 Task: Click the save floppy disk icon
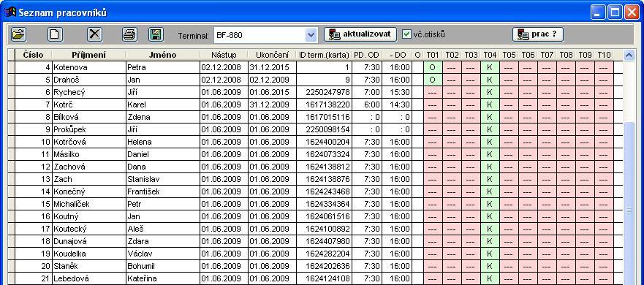pos(156,34)
